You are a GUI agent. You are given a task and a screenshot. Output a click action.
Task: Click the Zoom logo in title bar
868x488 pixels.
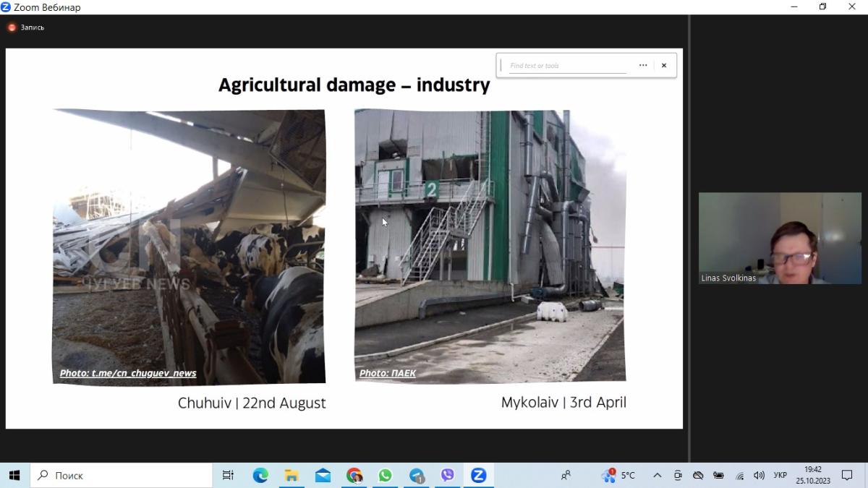6,7
